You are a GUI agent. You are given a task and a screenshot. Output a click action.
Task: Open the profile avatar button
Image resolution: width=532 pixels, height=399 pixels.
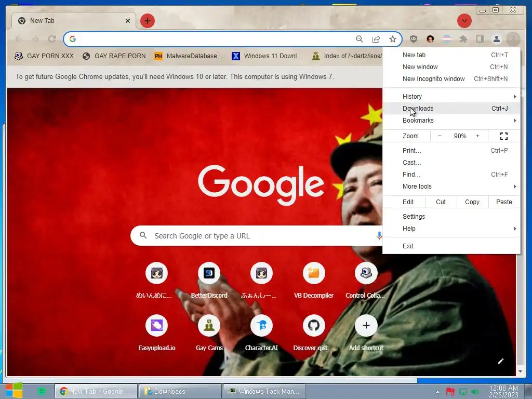(497, 39)
